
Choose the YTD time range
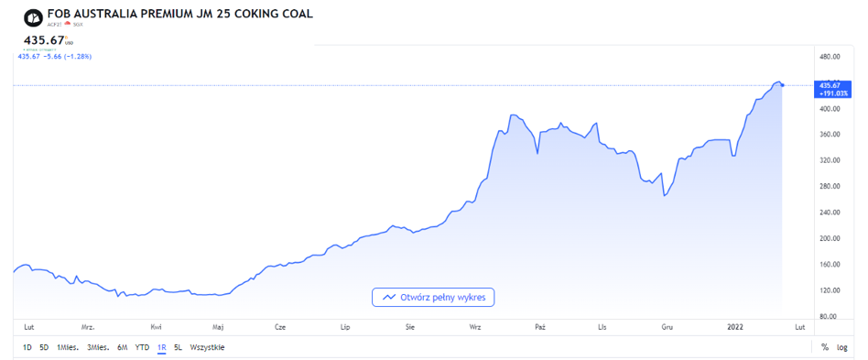tap(142, 347)
